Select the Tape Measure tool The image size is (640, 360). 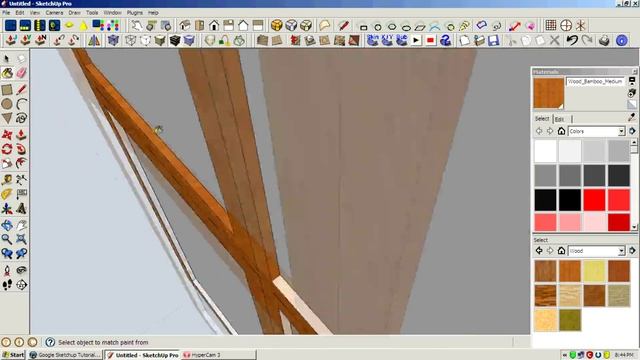coord(7,180)
